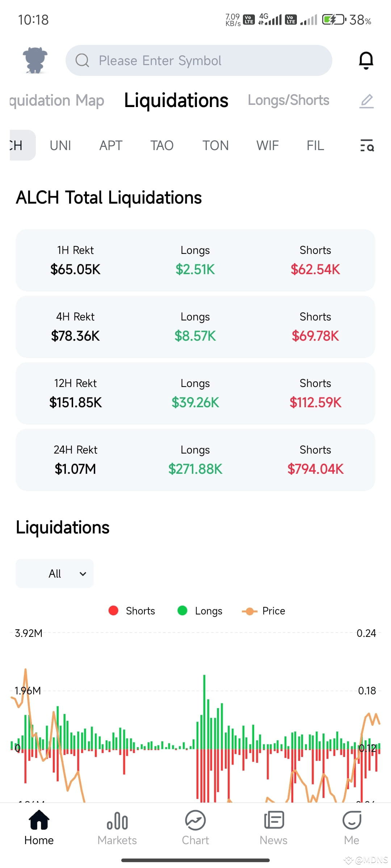Select the WIF coin
Screen dimensions: 391x868
click(268, 145)
